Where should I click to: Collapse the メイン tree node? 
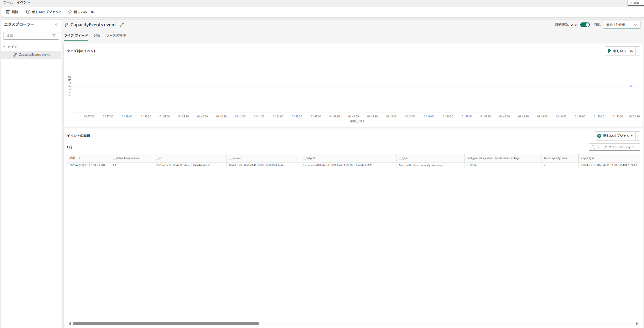(4, 47)
